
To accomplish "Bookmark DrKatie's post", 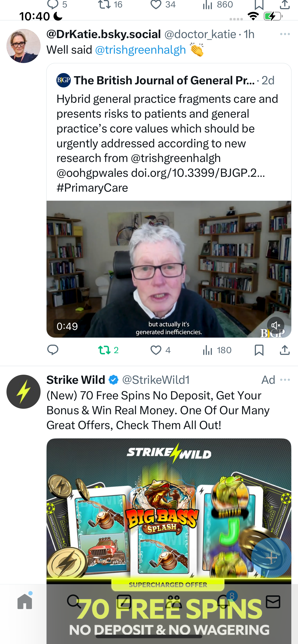I will [x=259, y=350].
